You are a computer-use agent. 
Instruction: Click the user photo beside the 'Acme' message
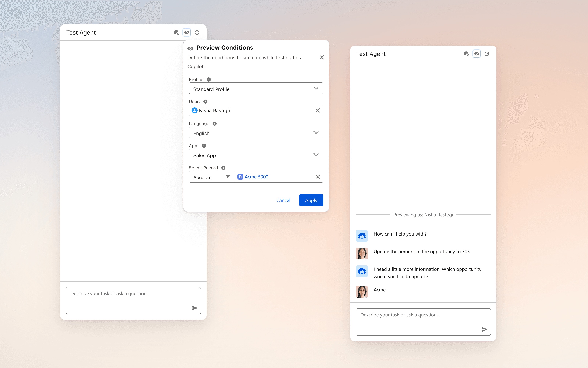(362, 292)
